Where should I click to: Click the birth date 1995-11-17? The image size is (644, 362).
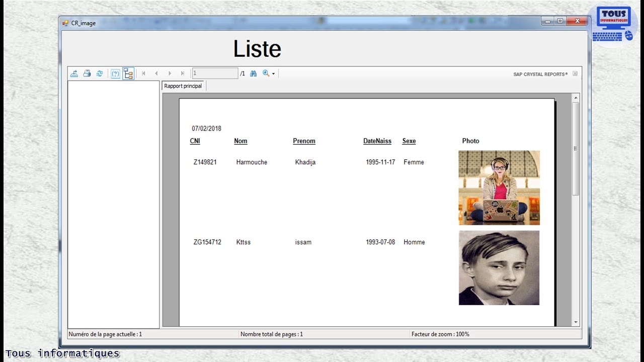(x=380, y=162)
